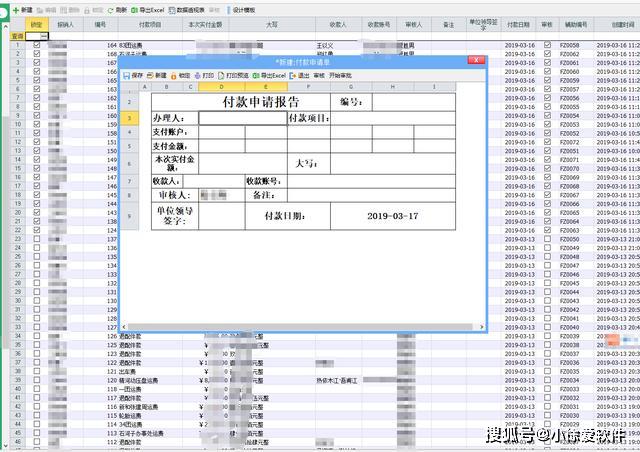Click 导出Excel in the main window toolbar
Viewport: 640px width, 452px height.
[x=148, y=10]
